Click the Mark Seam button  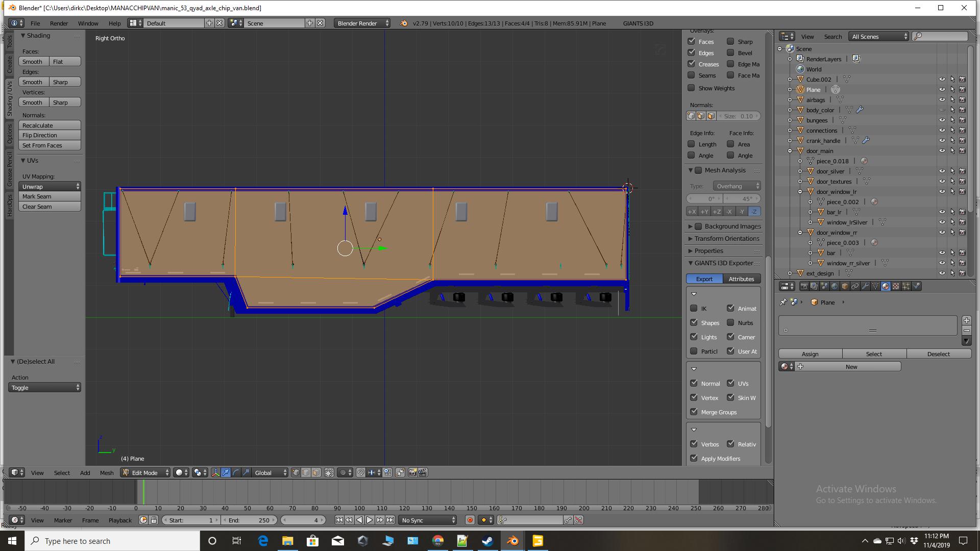pyautogui.click(x=50, y=196)
